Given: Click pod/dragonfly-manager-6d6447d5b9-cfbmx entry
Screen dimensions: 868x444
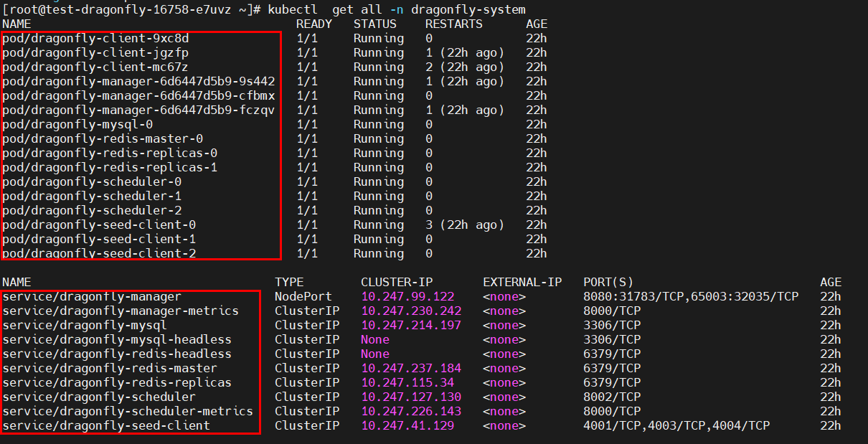Looking at the screenshot, I should pos(138,95).
